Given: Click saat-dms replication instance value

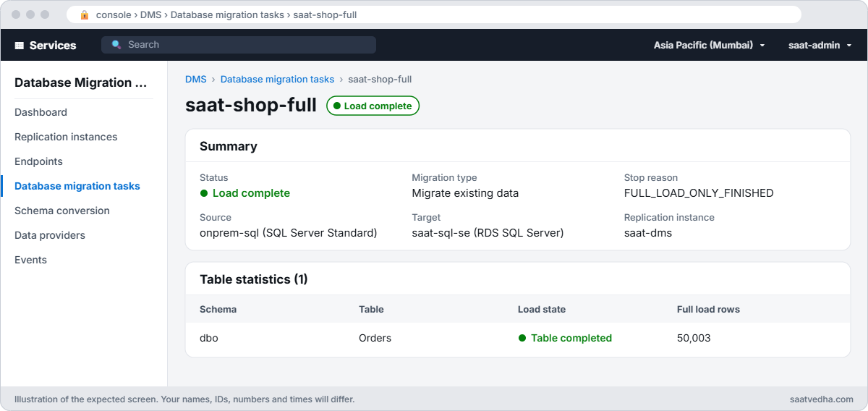Looking at the screenshot, I should click(x=648, y=233).
